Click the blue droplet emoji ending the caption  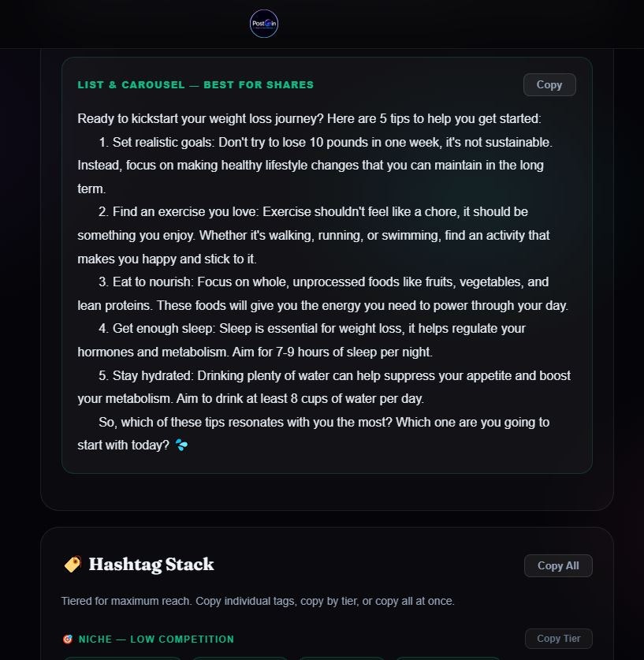click(181, 445)
